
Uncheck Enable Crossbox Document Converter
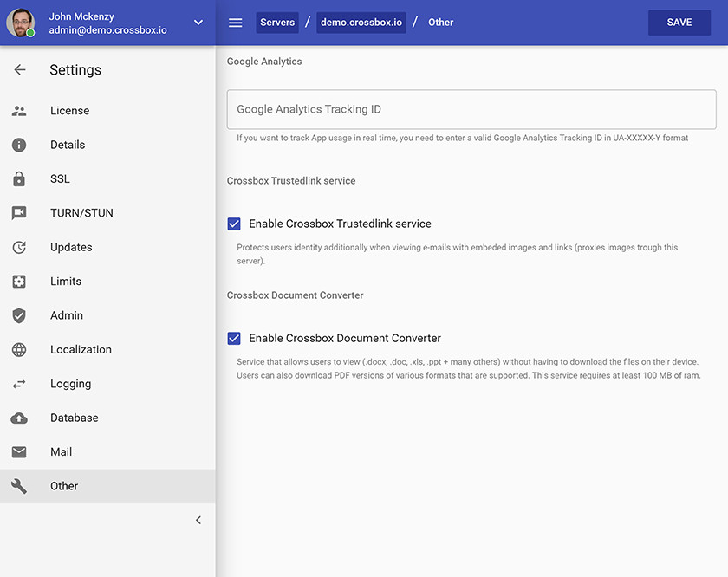tap(234, 339)
